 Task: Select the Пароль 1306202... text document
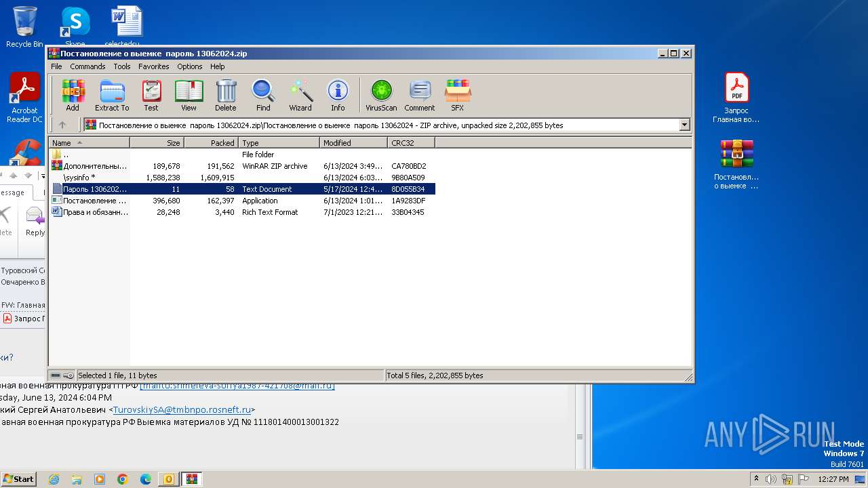[242, 189]
